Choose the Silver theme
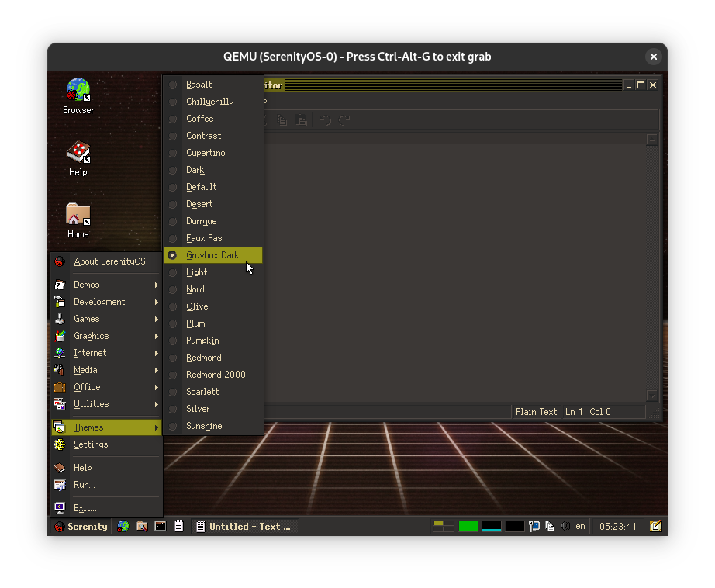The height and width of the screenshot is (588, 715). (213, 409)
